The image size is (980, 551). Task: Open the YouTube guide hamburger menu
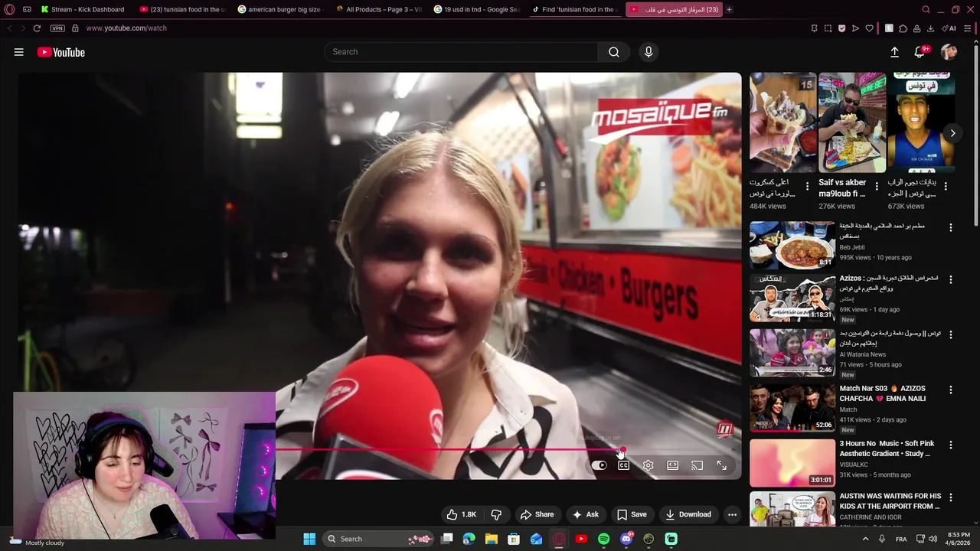pyautogui.click(x=18, y=52)
